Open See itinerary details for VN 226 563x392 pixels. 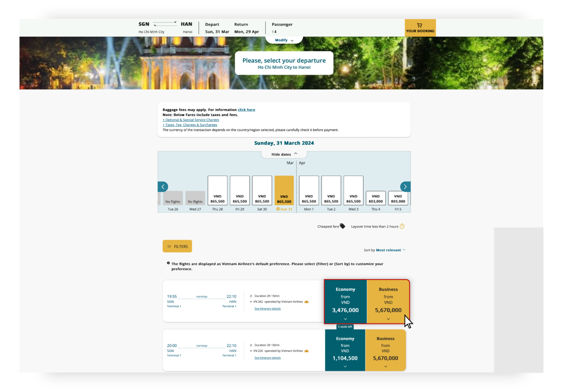(x=267, y=358)
